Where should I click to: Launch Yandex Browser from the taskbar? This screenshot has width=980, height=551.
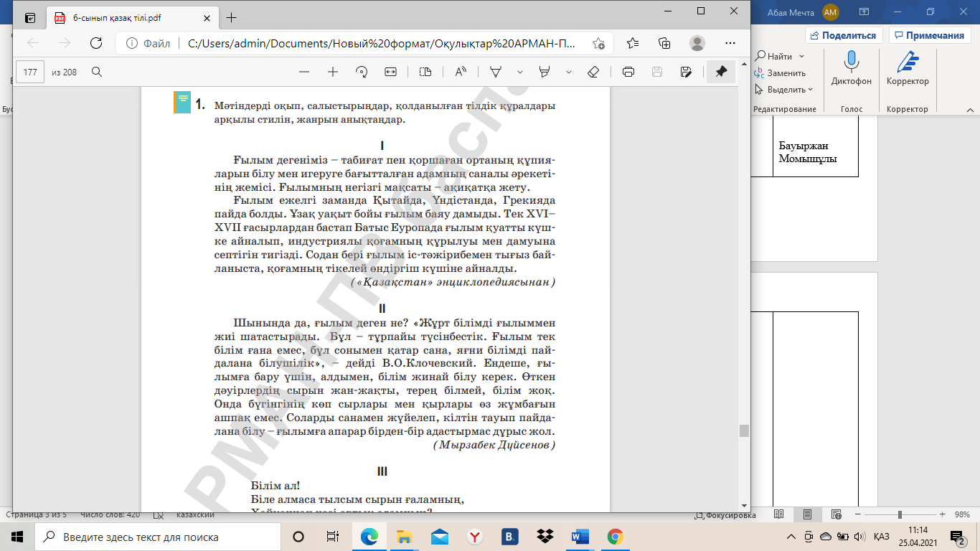pos(474,537)
